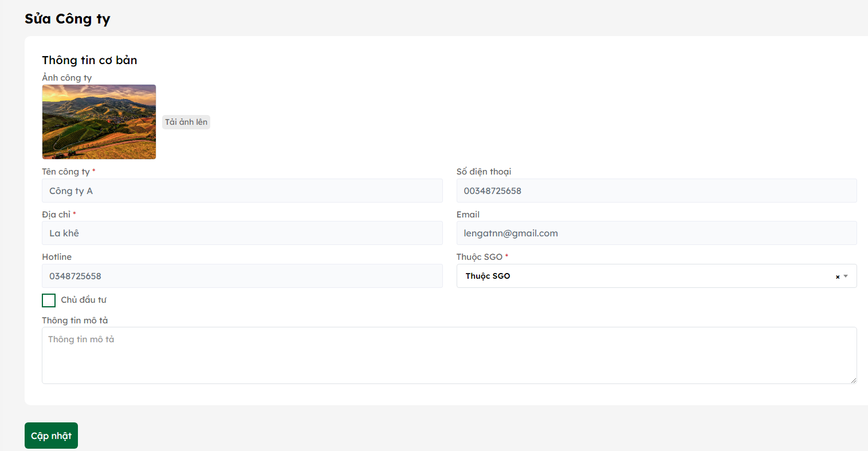Screen dimensions: 868x451
Task: Focus the Hotline input field
Action: coord(242,276)
